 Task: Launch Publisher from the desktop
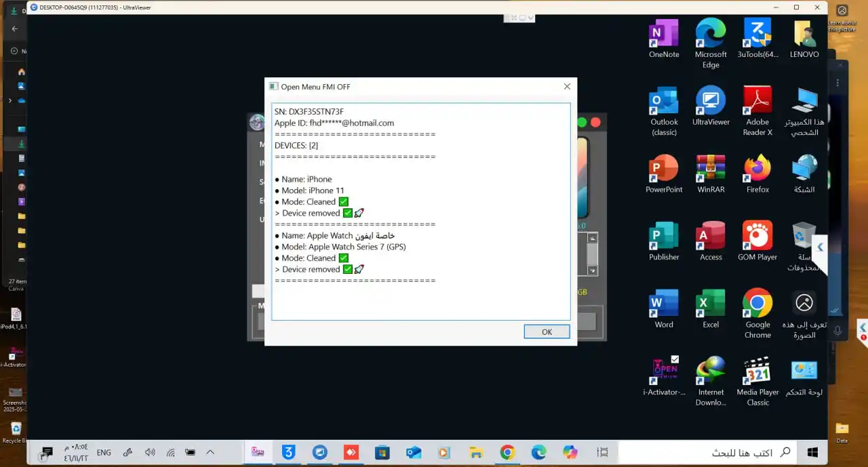point(664,241)
